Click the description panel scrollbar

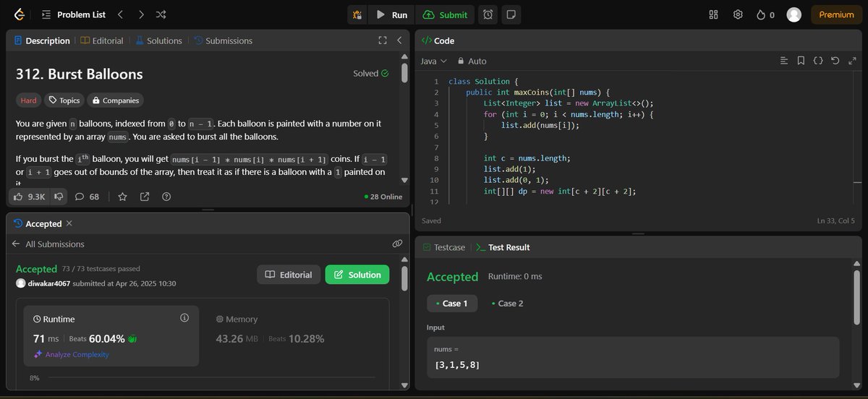pos(404,72)
